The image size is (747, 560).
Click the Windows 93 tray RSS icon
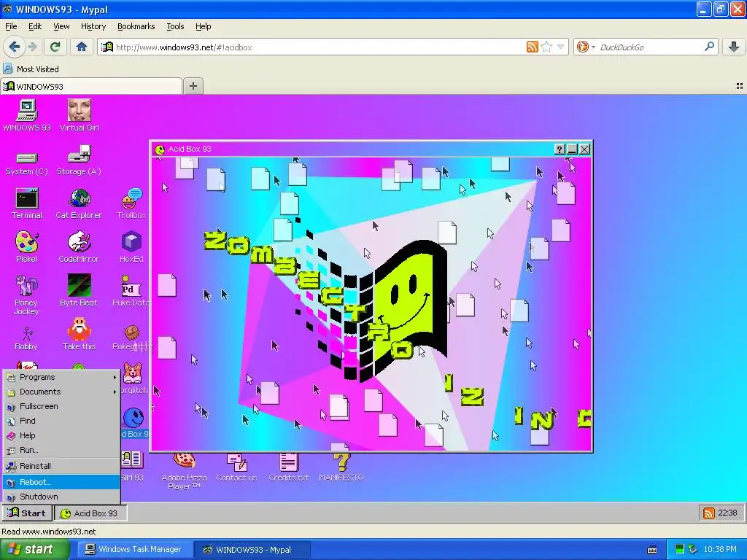(709, 513)
